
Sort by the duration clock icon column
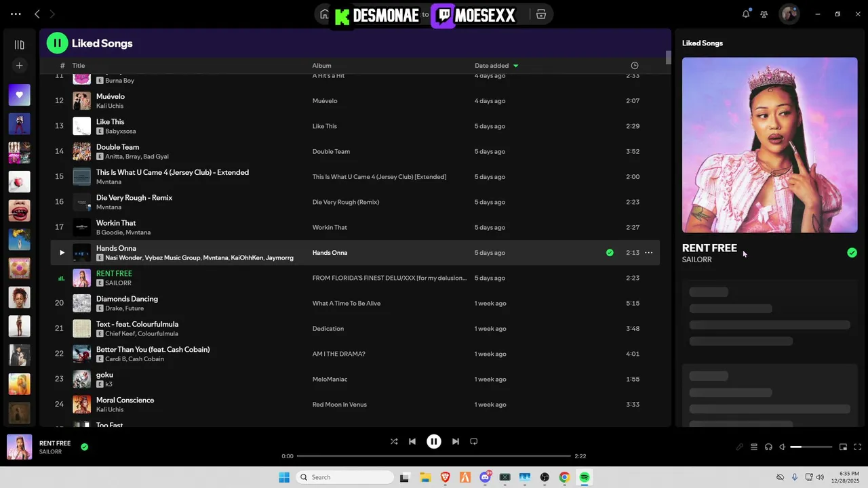click(x=634, y=66)
